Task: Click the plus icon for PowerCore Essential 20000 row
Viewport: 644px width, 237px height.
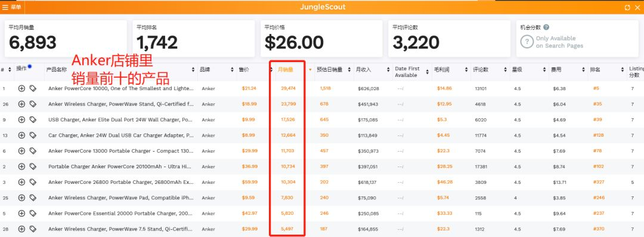Action: [x=22, y=214]
